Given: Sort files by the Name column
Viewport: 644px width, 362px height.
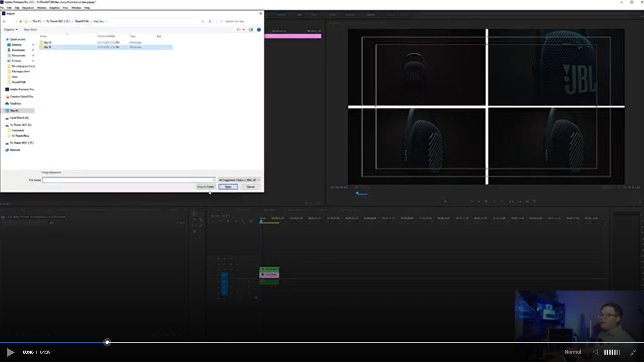Looking at the screenshot, I should 44,36.
